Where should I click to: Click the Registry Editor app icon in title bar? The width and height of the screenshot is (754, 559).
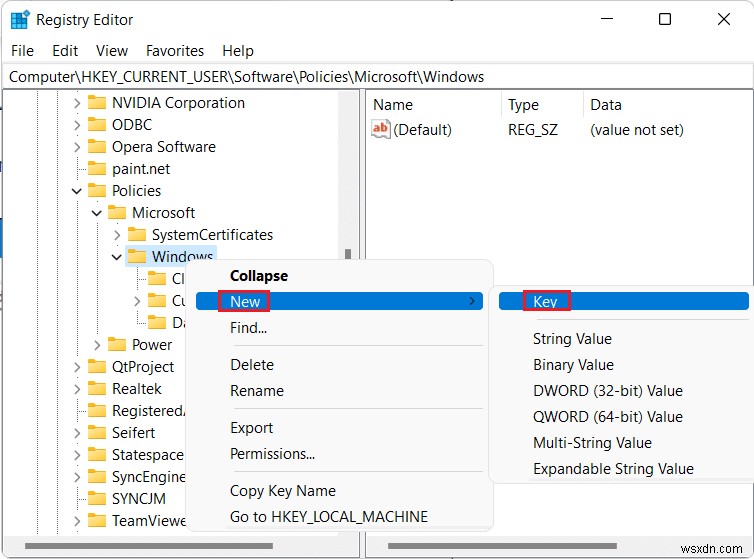click(x=19, y=20)
